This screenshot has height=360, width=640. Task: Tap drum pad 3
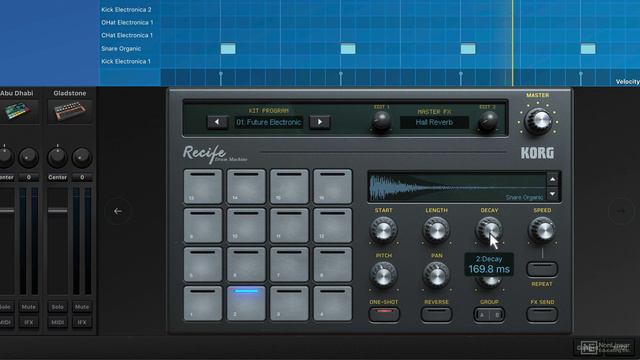pyautogui.click(x=289, y=303)
